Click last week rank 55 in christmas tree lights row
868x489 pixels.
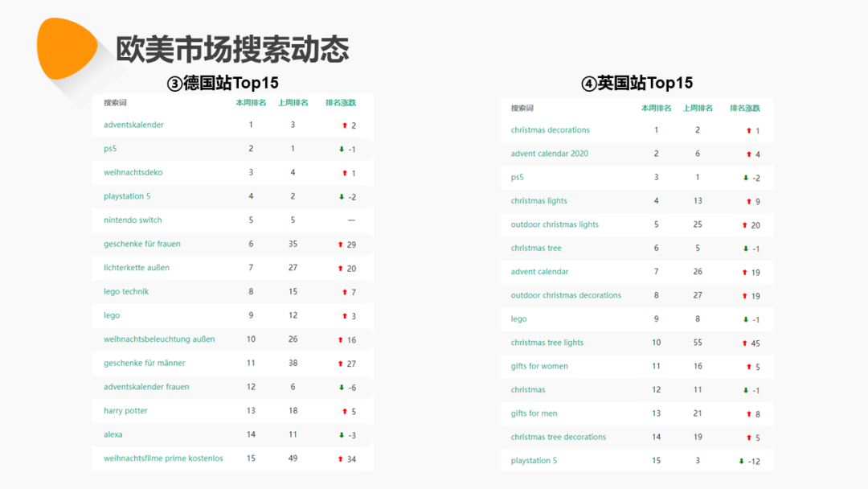coord(698,343)
